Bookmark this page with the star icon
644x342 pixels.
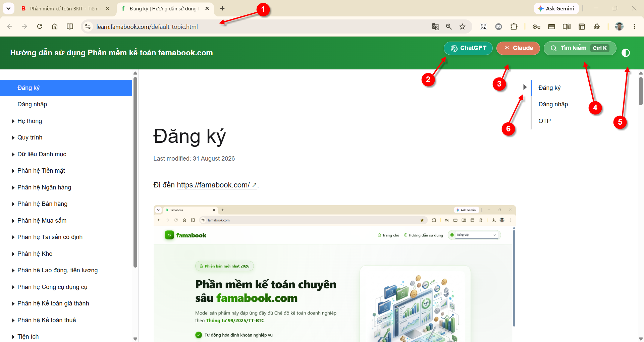pyautogui.click(x=463, y=27)
